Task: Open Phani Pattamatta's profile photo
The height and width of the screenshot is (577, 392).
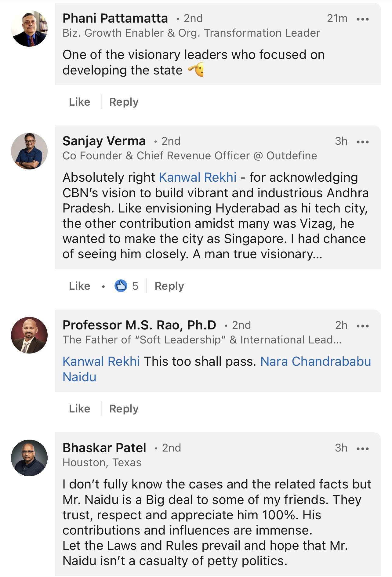Action: point(29,29)
